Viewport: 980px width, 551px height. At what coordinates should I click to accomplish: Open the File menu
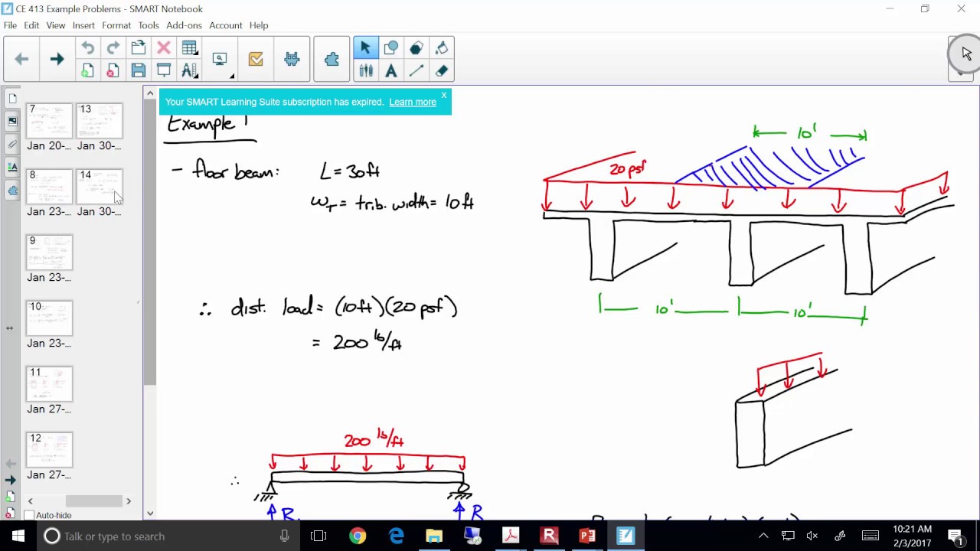pyautogui.click(x=10, y=25)
